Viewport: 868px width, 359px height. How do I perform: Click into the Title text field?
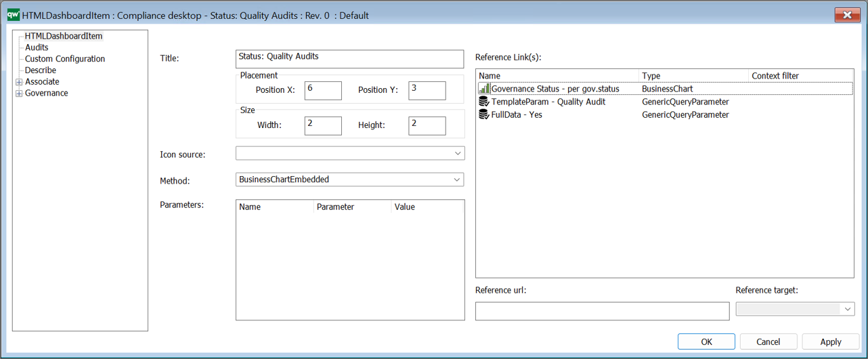tap(350, 59)
